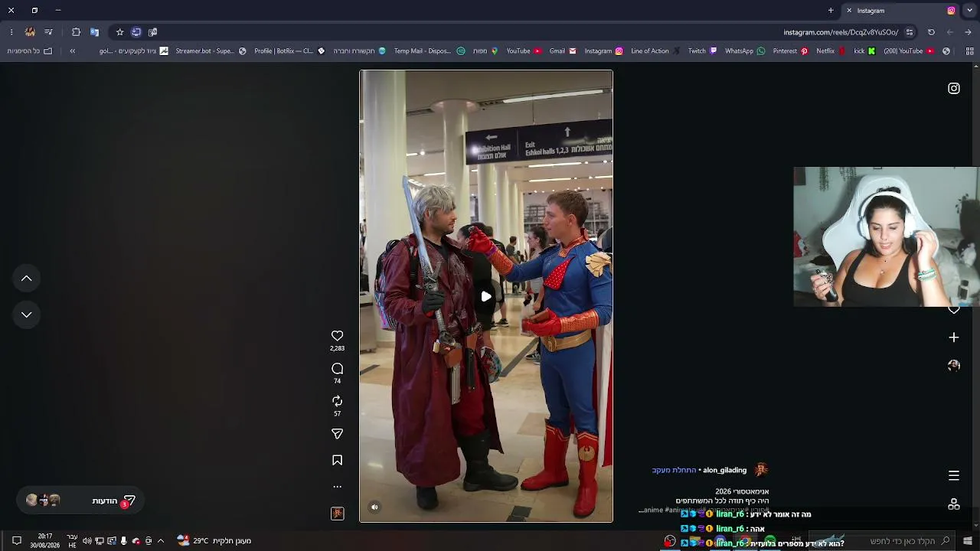Open the taskbar clock showing 20:17
This screenshot has height=551, width=980.
click(45, 541)
